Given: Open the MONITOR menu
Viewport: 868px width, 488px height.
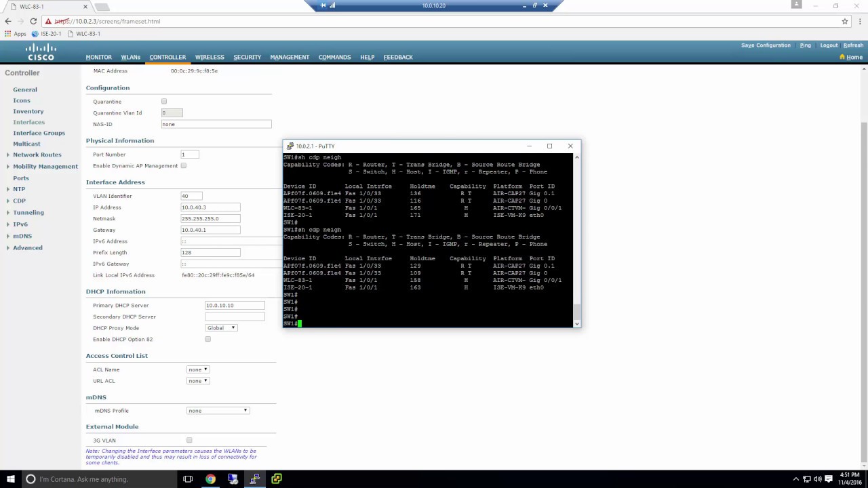Looking at the screenshot, I should [98, 57].
